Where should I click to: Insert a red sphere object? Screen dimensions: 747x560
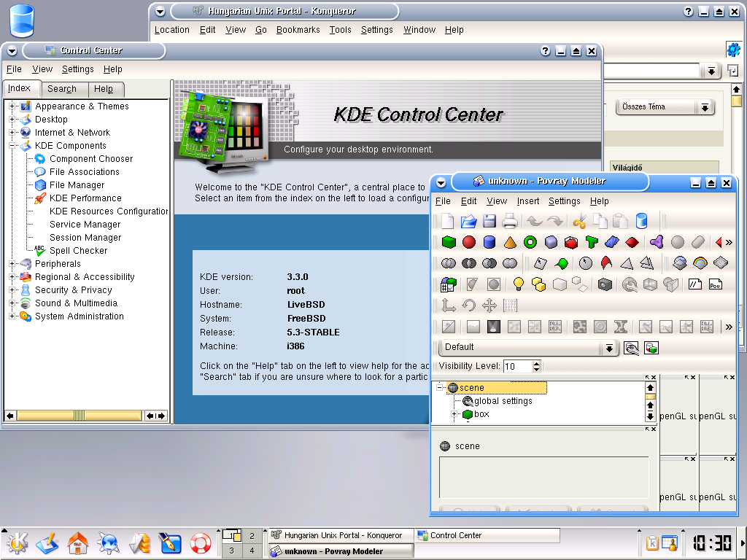[x=469, y=242]
